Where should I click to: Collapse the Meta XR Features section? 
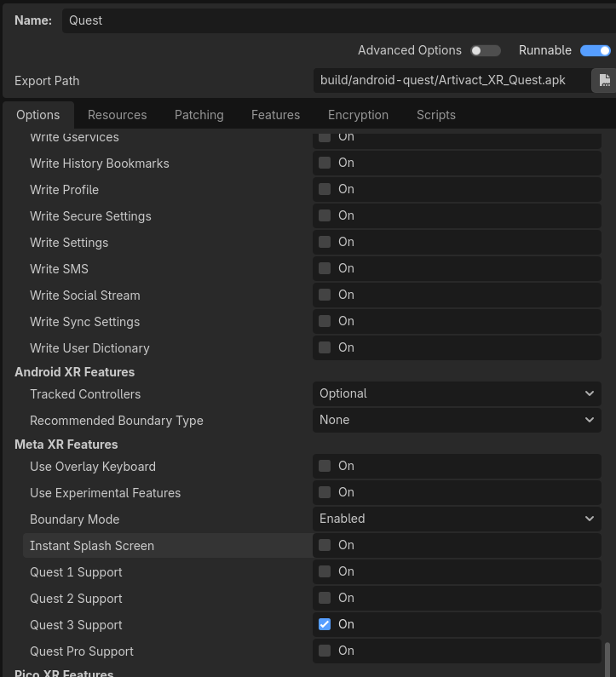coord(66,445)
